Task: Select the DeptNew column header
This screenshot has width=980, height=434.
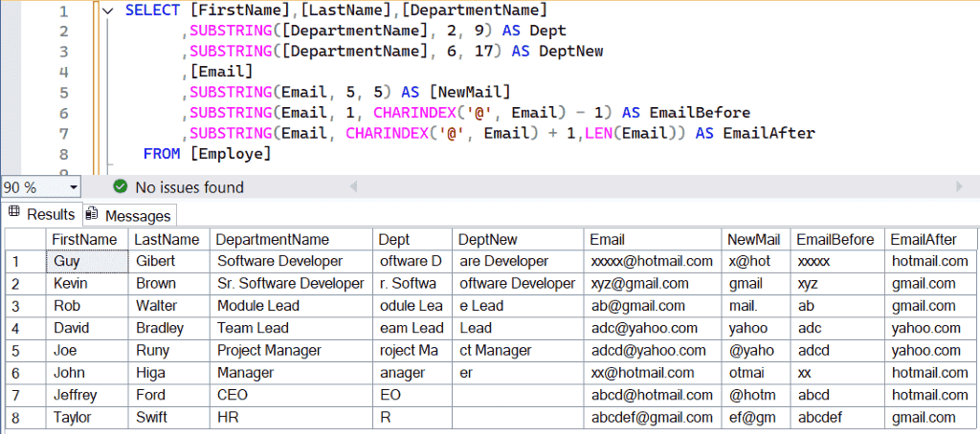Action: (518, 239)
